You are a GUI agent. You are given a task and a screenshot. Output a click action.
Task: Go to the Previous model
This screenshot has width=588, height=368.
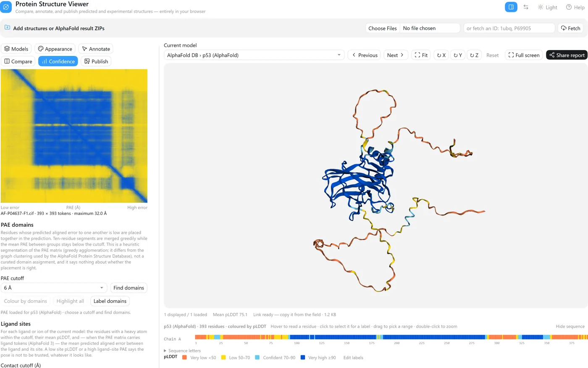[x=365, y=55]
